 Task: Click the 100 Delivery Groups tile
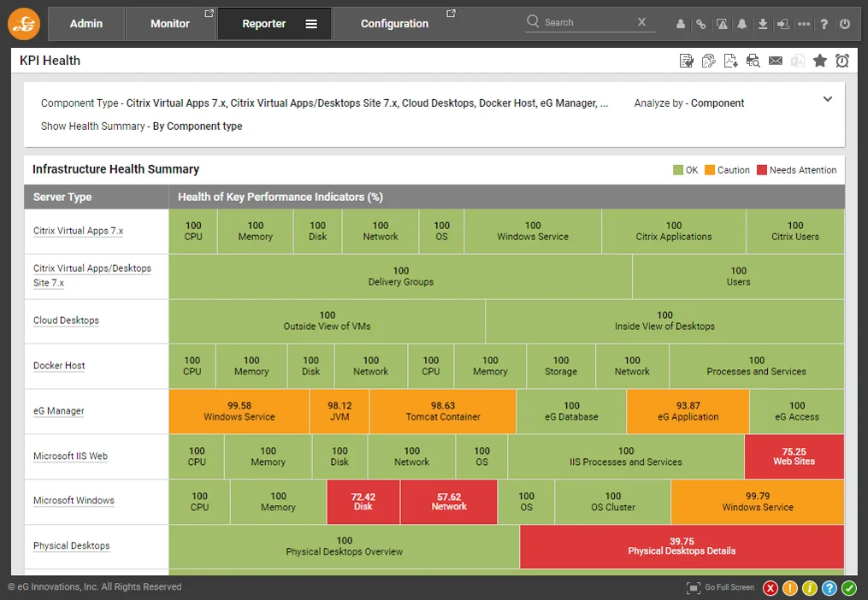click(401, 276)
